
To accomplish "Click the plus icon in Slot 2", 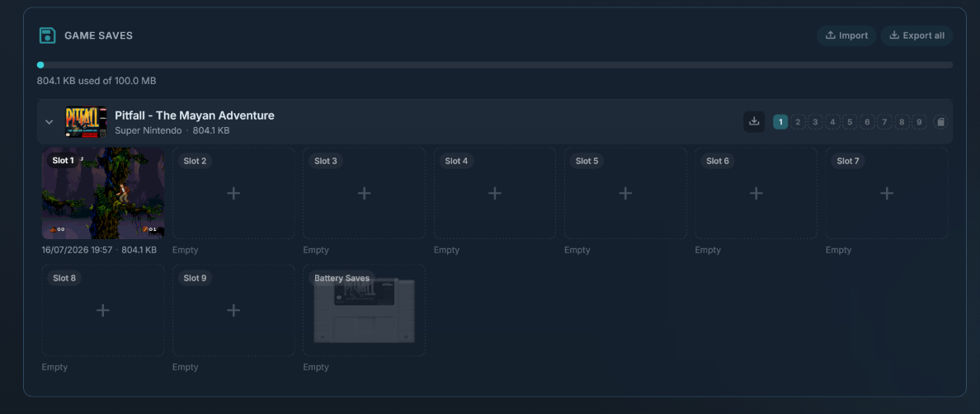I will point(233,193).
